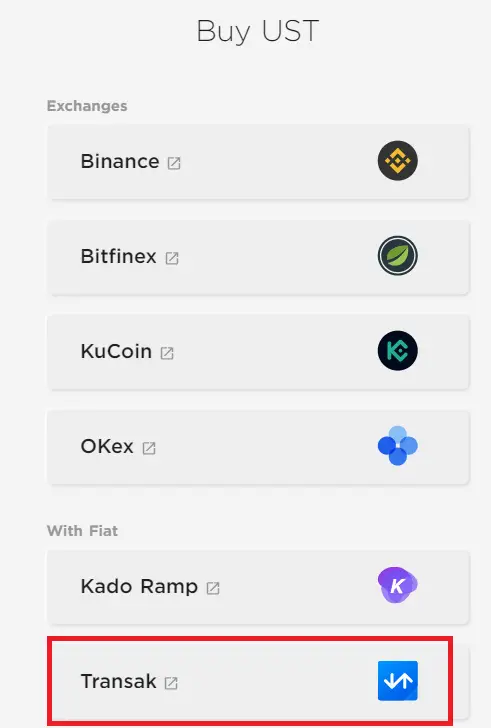
Task: Click the Exchanges section heading
Action: pyautogui.click(x=87, y=106)
